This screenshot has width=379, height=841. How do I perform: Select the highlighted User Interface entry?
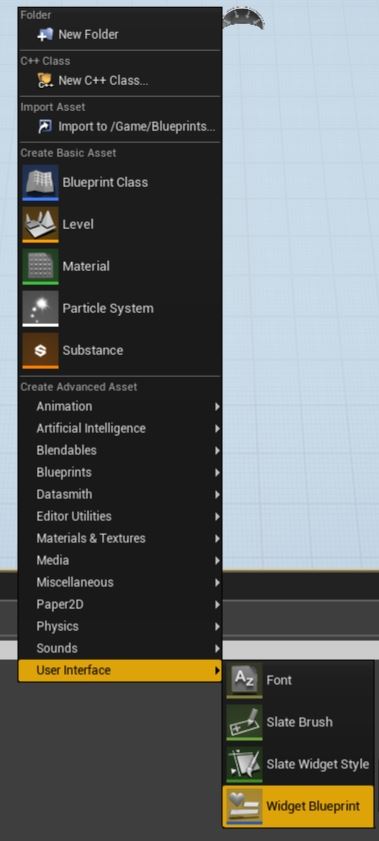[x=120, y=670]
